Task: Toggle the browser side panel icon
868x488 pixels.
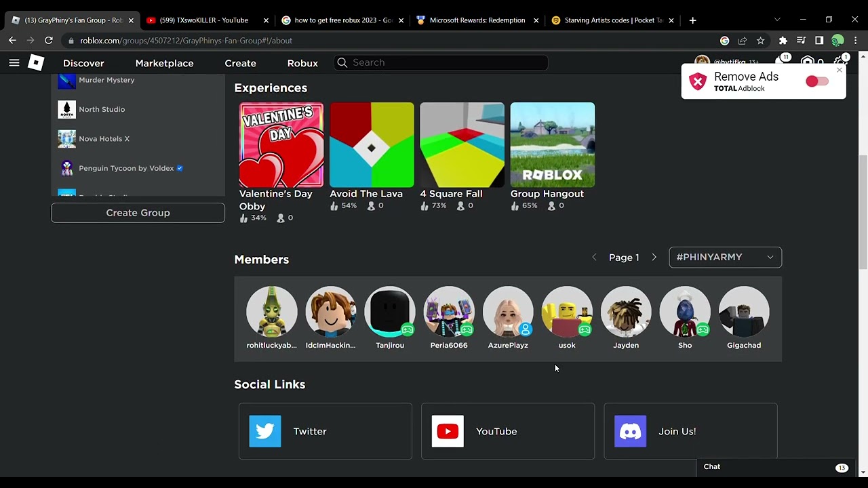Action: [819, 41]
